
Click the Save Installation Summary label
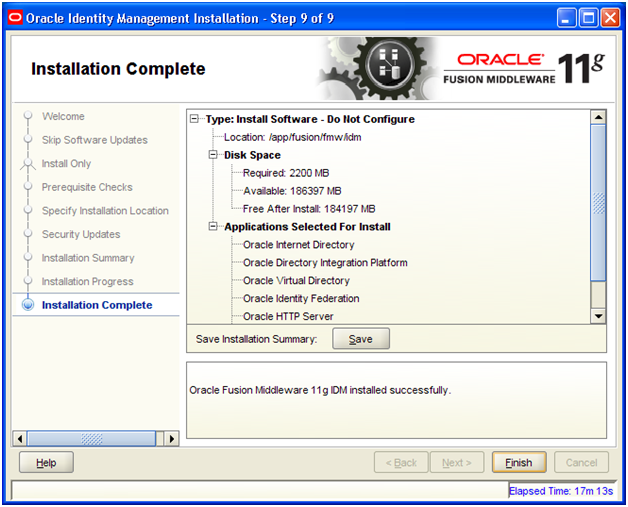click(x=256, y=339)
